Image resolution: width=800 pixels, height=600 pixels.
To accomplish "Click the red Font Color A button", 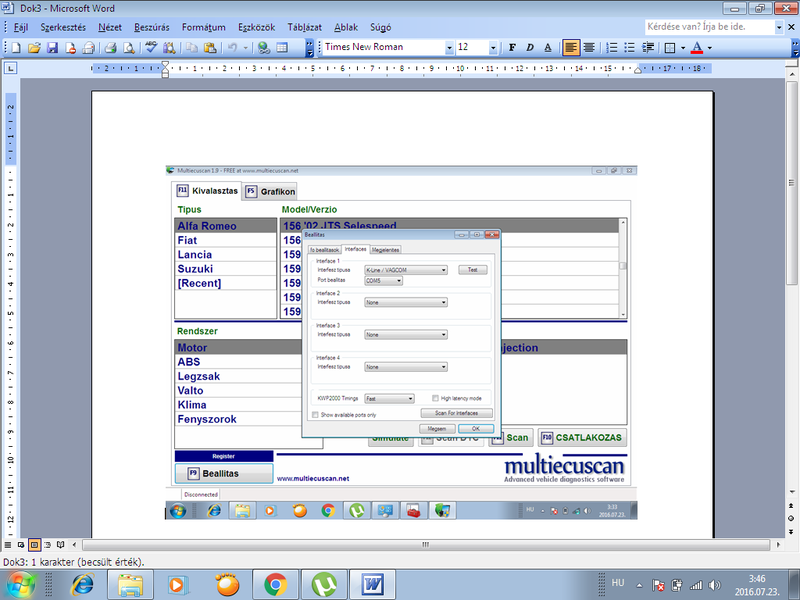I will click(696, 48).
